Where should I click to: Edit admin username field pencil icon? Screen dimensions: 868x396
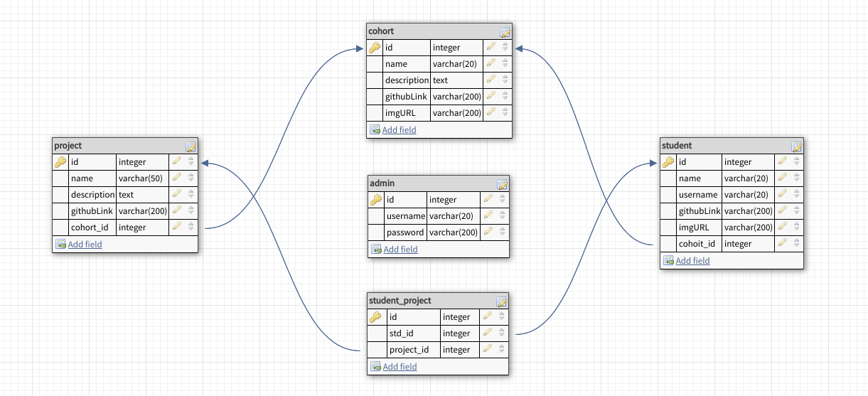coord(488,216)
